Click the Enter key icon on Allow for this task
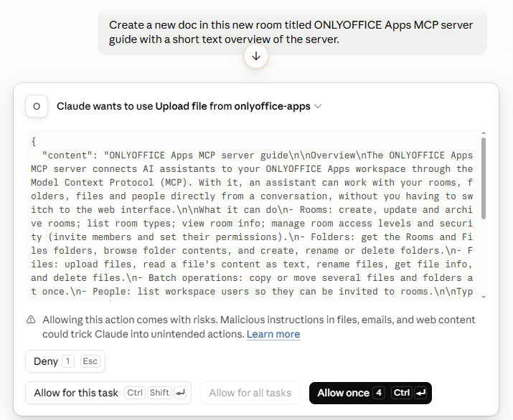513x420 pixels. 180,393
